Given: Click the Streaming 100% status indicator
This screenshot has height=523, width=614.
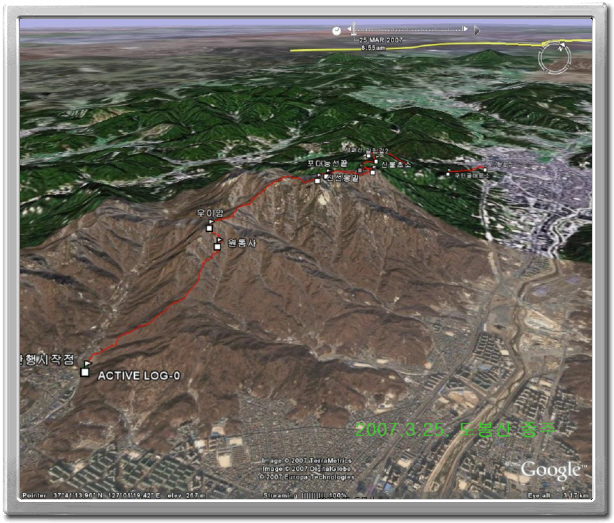Looking at the screenshot, I should pos(305,495).
